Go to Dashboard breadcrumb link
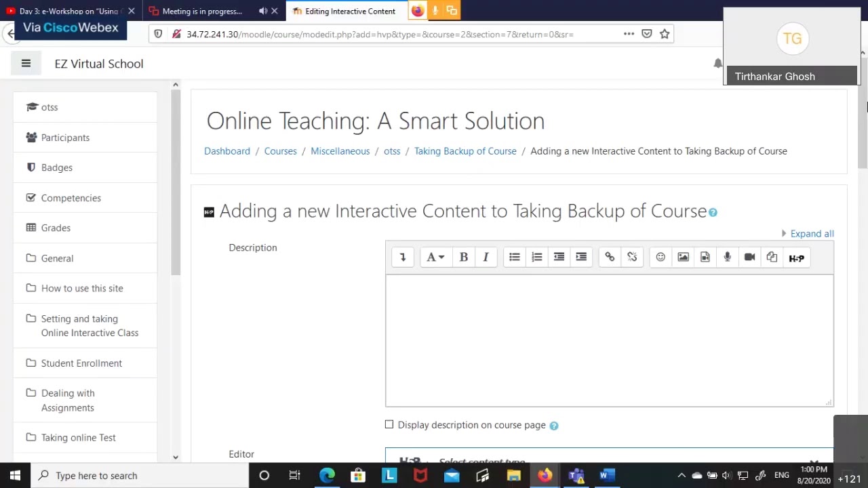868x488 pixels. pyautogui.click(x=227, y=151)
